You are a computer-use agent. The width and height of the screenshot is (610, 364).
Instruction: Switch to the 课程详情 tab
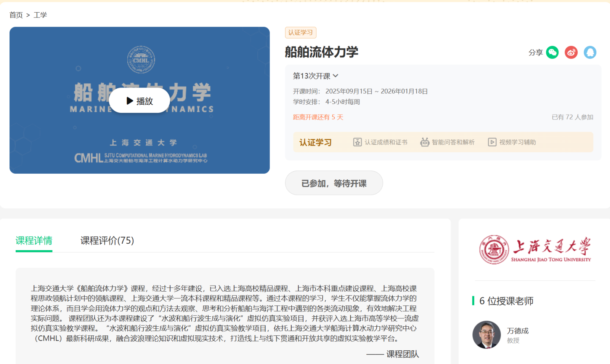pos(34,241)
